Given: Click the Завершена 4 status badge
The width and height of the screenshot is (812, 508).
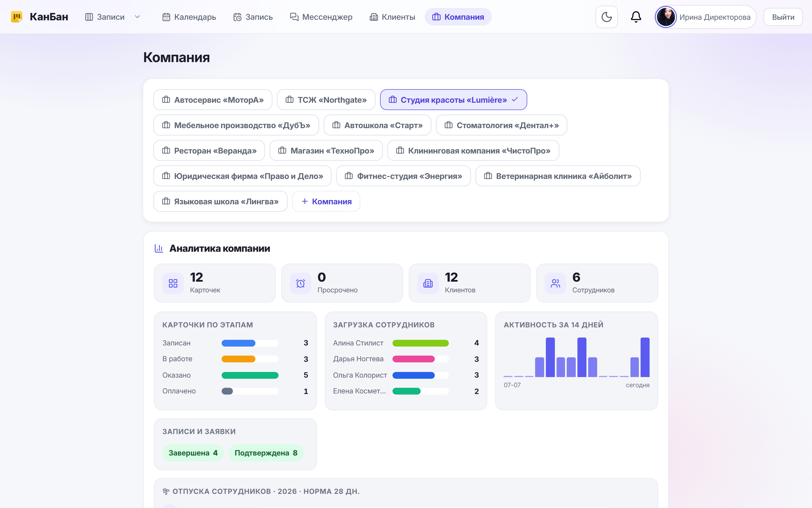Looking at the screenshot, I should click(193, 453).
